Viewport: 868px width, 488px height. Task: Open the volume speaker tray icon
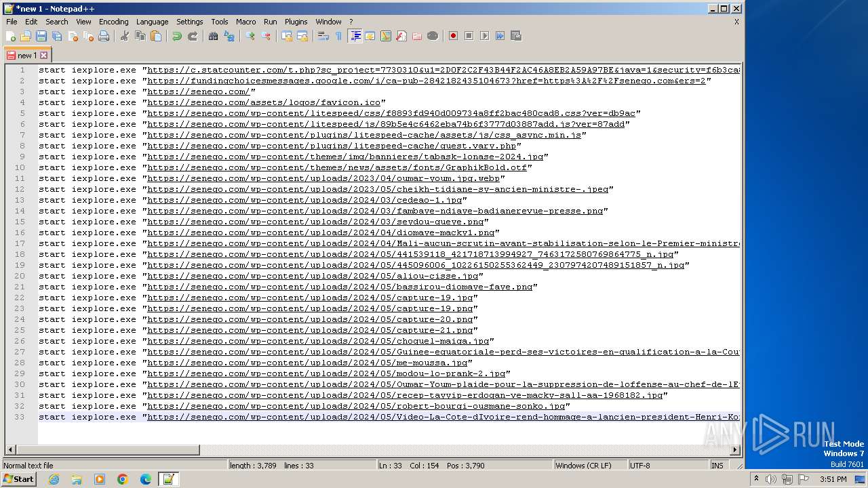[771, 479]
